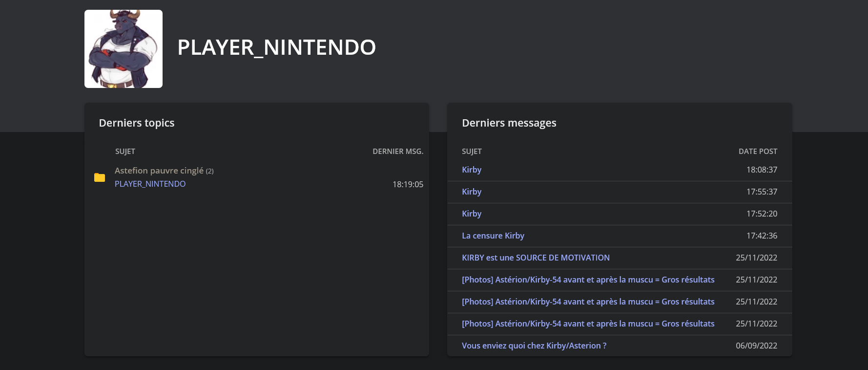Image resolution: width=868 pixels, height=370 pixels.
Task: Open the Kirby message posted at 17:55:37
Action: point(472,192)
